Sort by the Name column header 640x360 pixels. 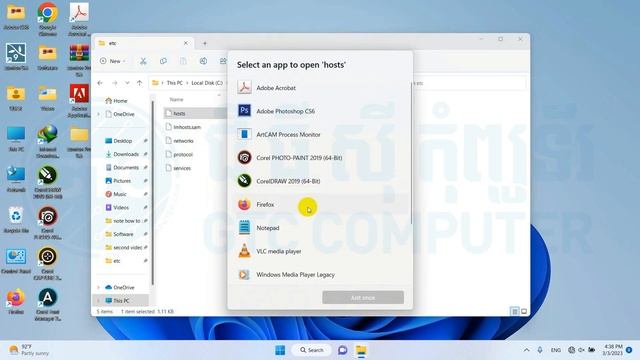[x=176, y=100]
